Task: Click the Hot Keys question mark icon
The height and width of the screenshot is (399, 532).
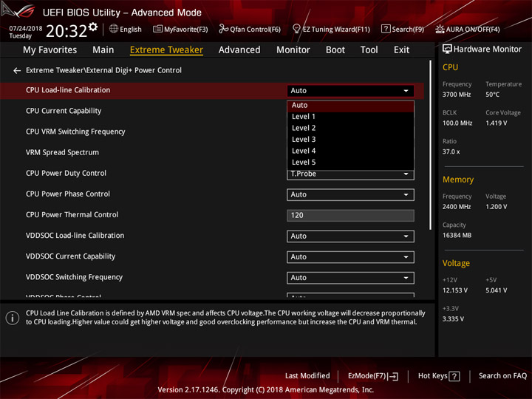Action: coord(454,376)
